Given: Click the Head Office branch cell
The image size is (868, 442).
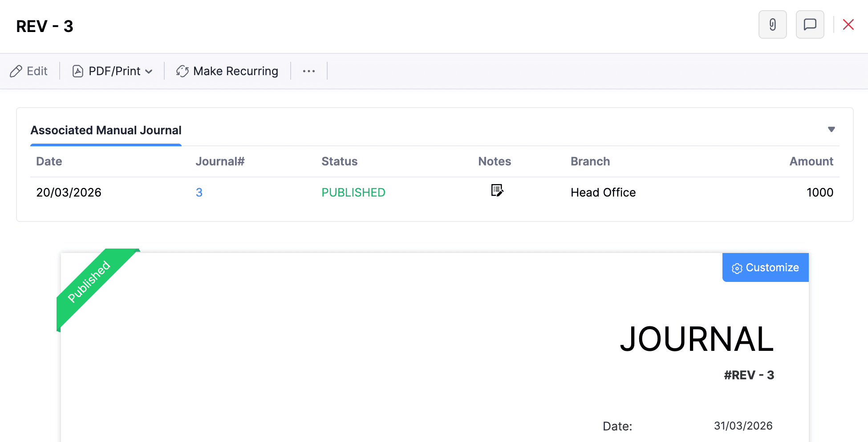Looking at the screenshot, I should (603, 193).
